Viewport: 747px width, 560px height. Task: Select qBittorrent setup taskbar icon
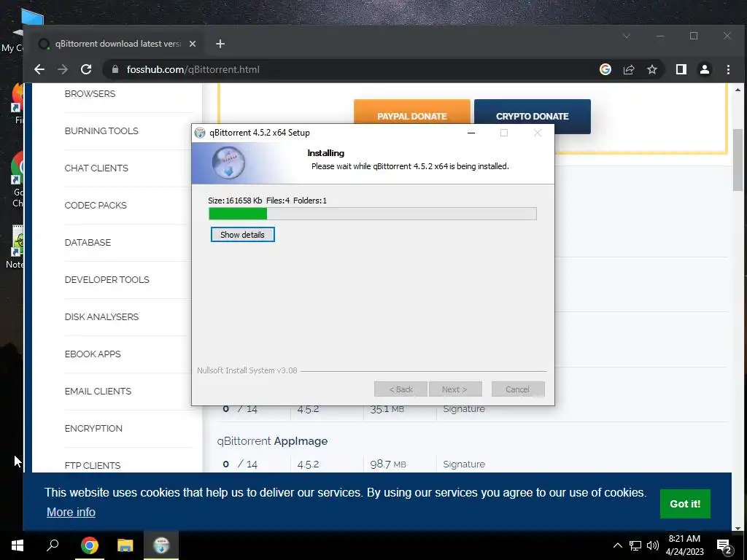[161, 545]
